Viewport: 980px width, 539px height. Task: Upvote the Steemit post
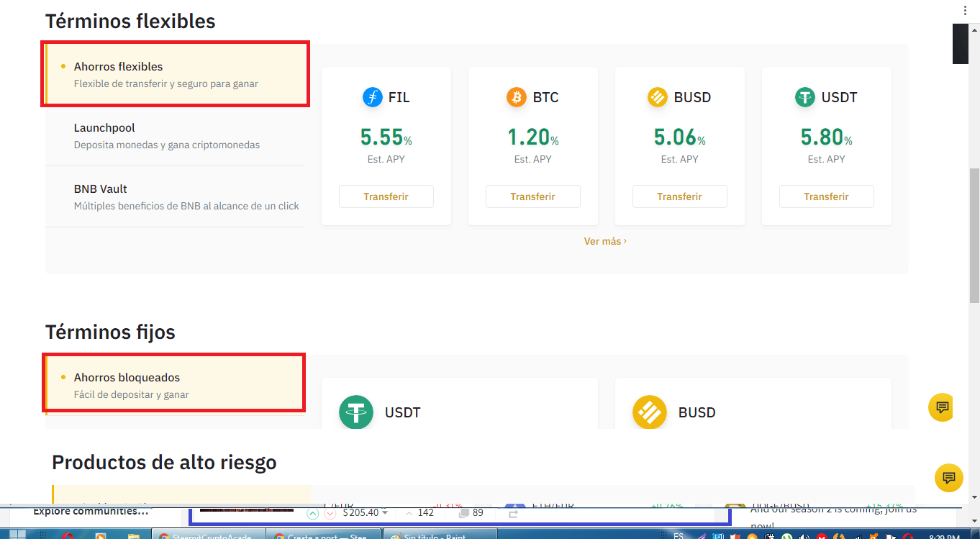[x=313, y=513]
